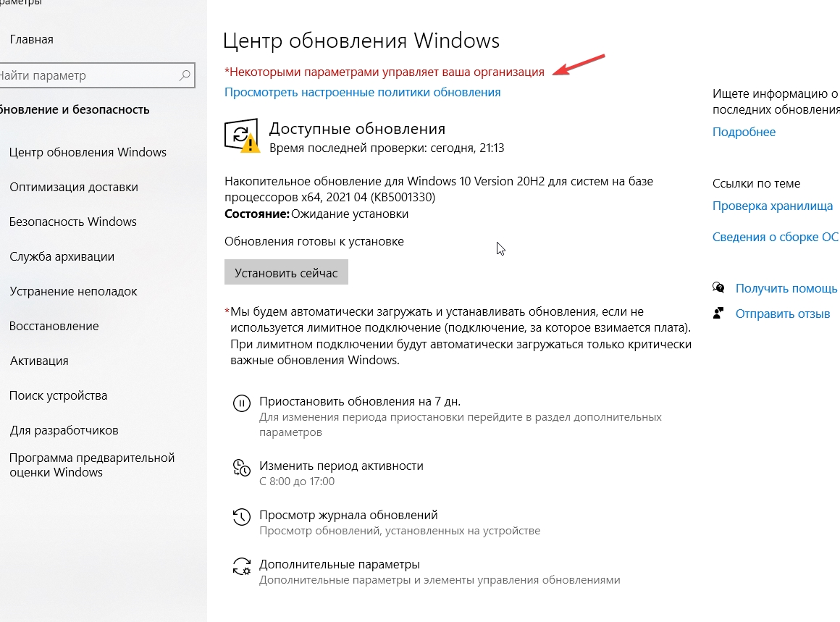The width and height of the screenshot is (840, 622).
Task: Open the "Подробнее" link
Action: point(744,133)
